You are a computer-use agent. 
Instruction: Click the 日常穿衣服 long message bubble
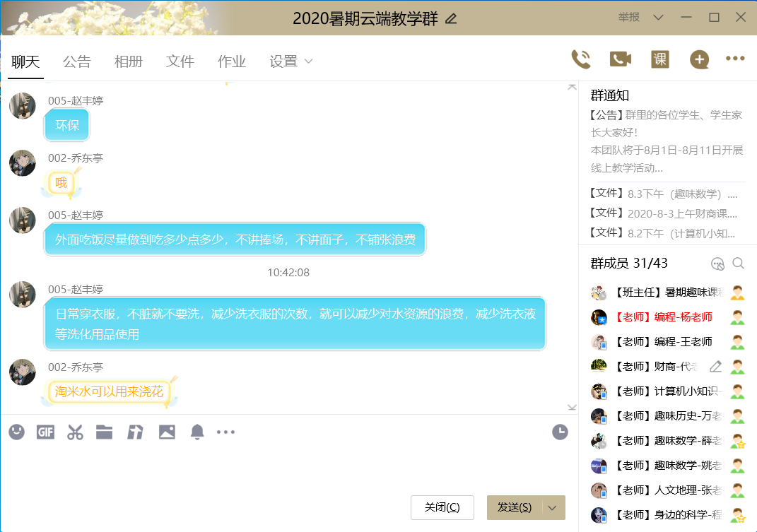tap(295, 324)
